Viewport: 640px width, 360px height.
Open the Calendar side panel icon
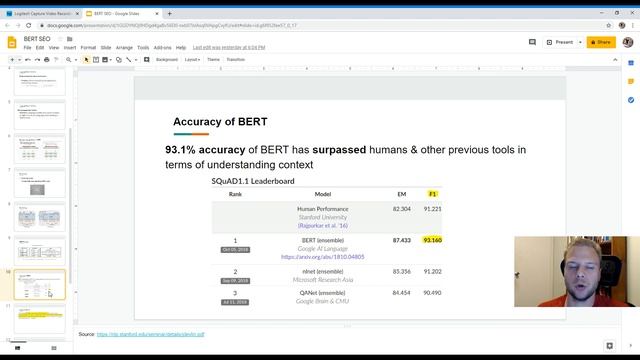(631, 63)
